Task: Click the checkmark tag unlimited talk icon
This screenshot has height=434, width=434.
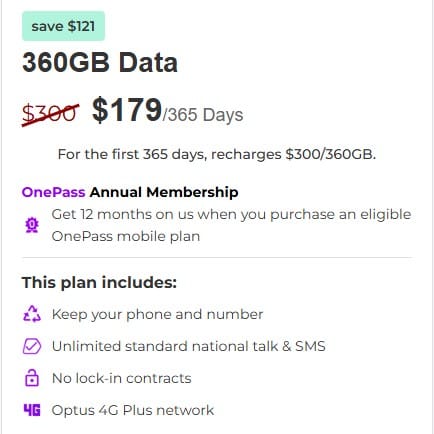Action: (x=32, y=346)
